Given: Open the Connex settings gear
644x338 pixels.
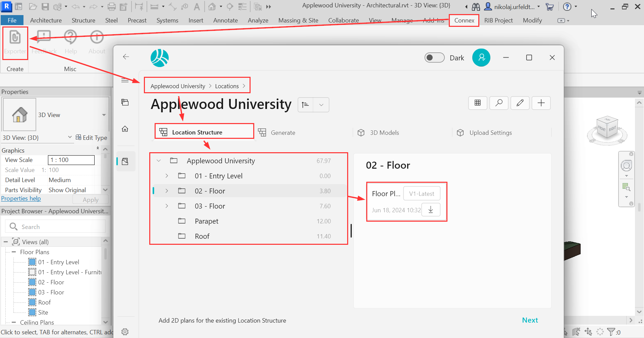Looking at the screenshot, I should pyautogui.click(x=125, y=332).
